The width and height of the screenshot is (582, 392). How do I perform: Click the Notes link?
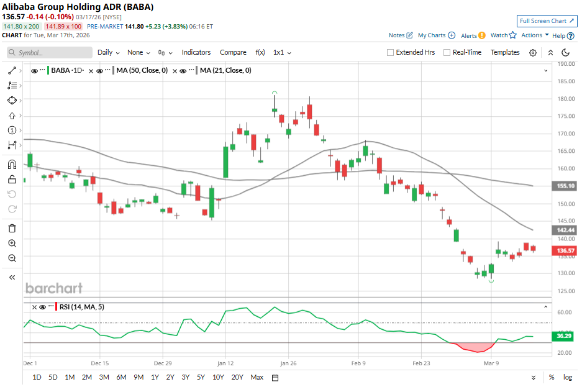click(x=396, y=35)
